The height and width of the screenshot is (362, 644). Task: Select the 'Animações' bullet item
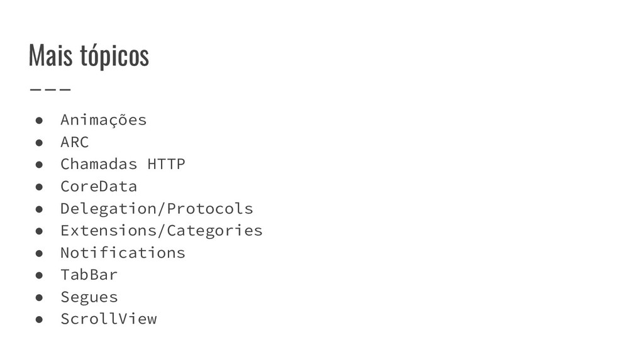[x=104, y=120]
